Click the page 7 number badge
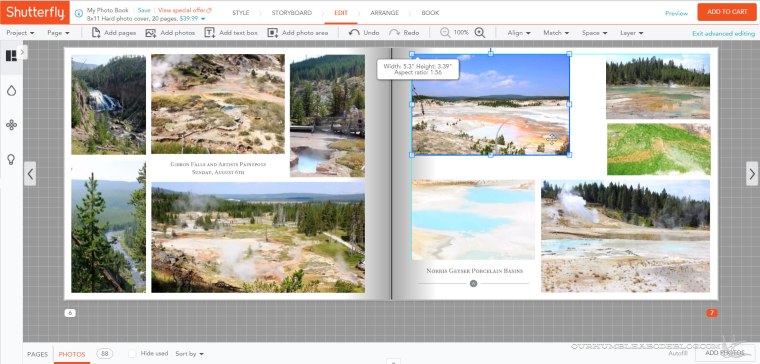This screenshot has height=364, width=760. tap(712, 313)
